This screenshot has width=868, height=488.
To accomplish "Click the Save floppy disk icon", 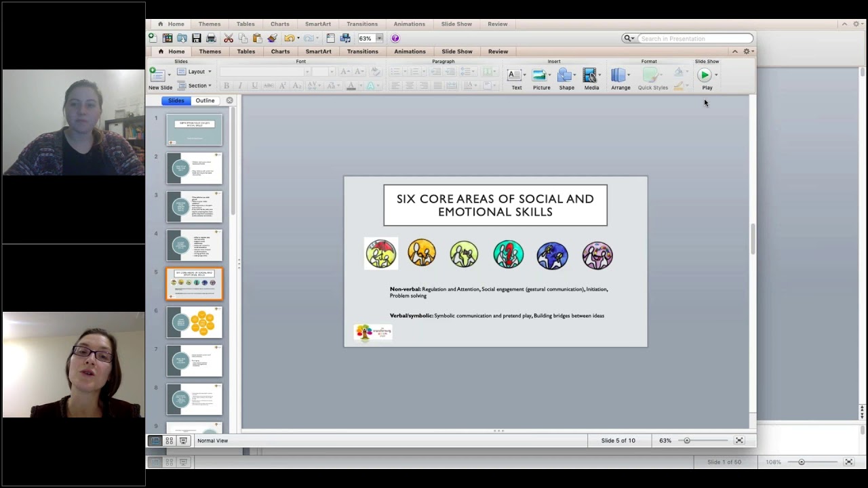I will click(196, 39).
